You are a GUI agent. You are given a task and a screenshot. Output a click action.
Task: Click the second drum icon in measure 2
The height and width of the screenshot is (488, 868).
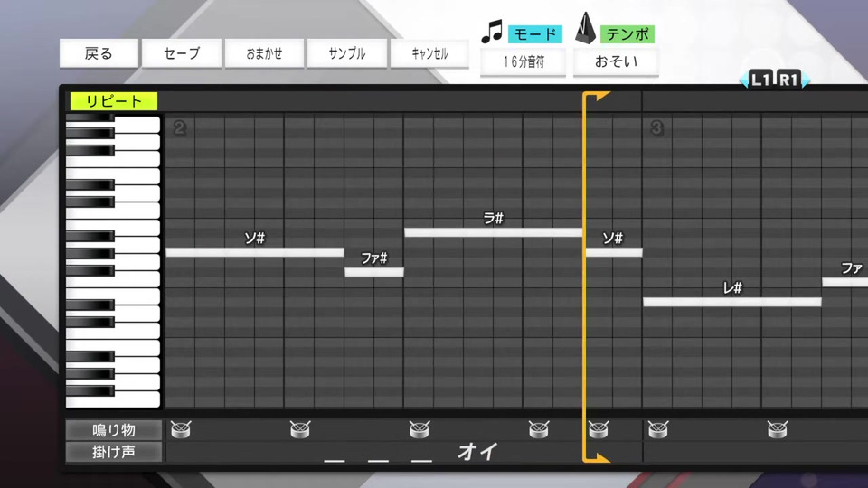[300, 429]
